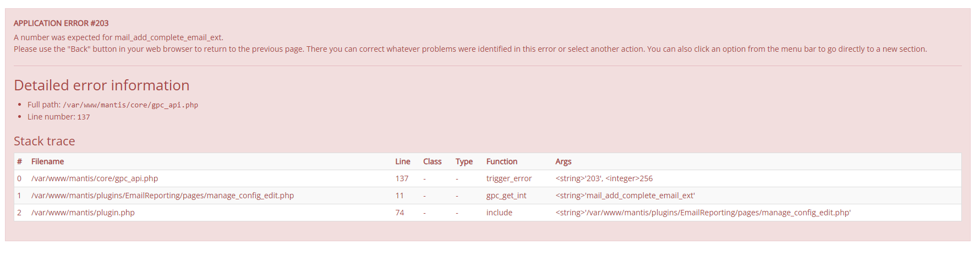Click the full path gpc_api.php code text

pyautogui.click(x=130, y=105)
